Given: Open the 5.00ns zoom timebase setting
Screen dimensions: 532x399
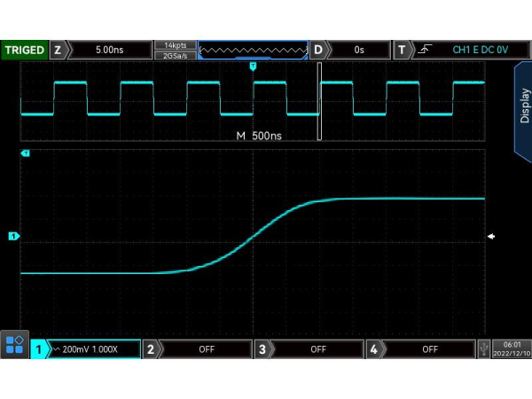Looking at the screenshot, I should click(110, 50).
